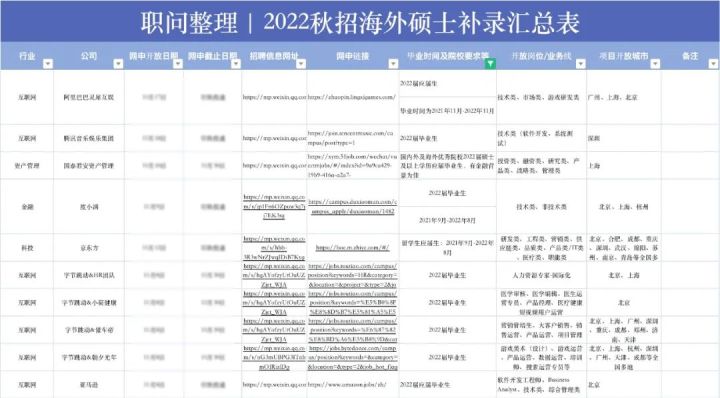This screenshot has width=720, height=398.
Task: Open the 备注 column filter dropdown
Action: (713, 64)
